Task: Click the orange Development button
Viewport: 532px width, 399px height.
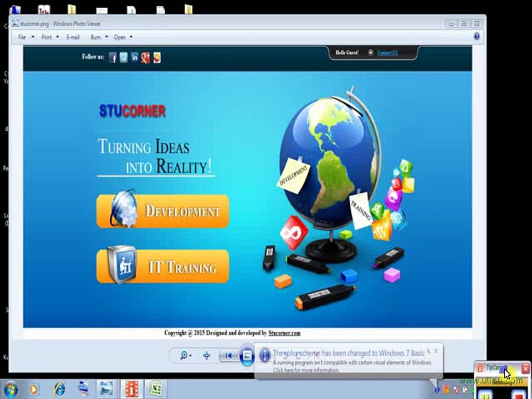Action: (x=163, y=211)
